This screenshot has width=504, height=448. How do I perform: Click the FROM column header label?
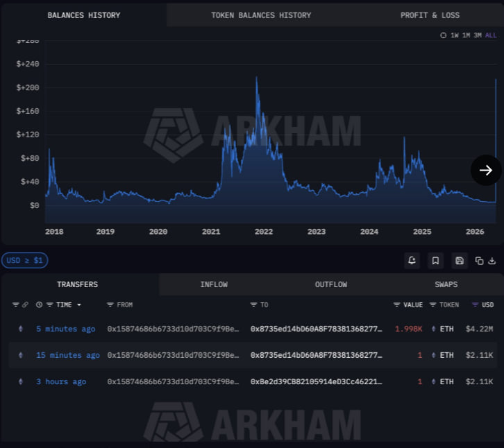coord(125,304)
